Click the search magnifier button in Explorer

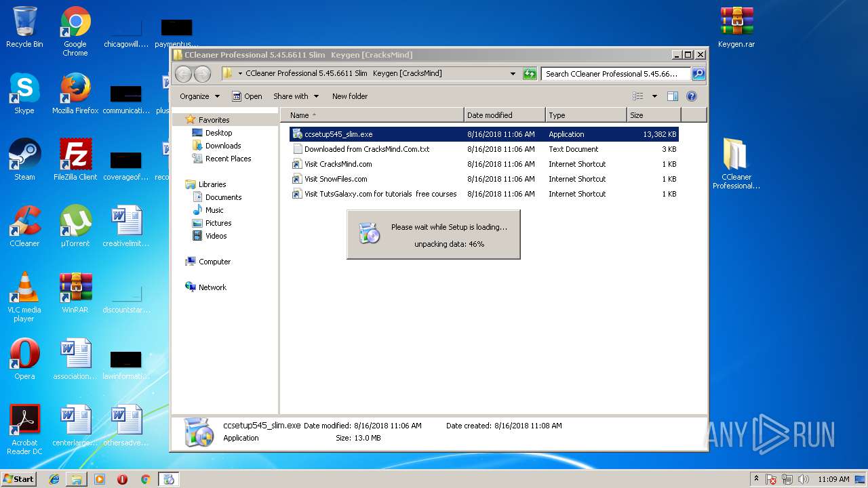[698, 74]
